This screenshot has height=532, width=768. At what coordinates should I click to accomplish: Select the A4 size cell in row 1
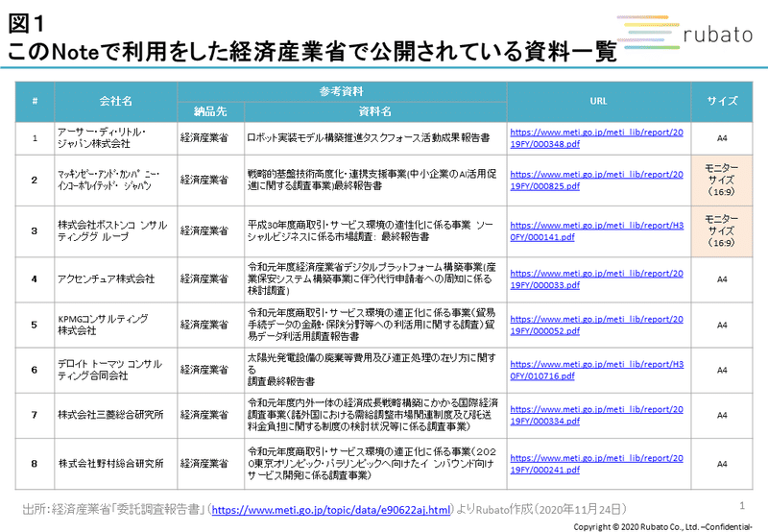coord(722,138)
